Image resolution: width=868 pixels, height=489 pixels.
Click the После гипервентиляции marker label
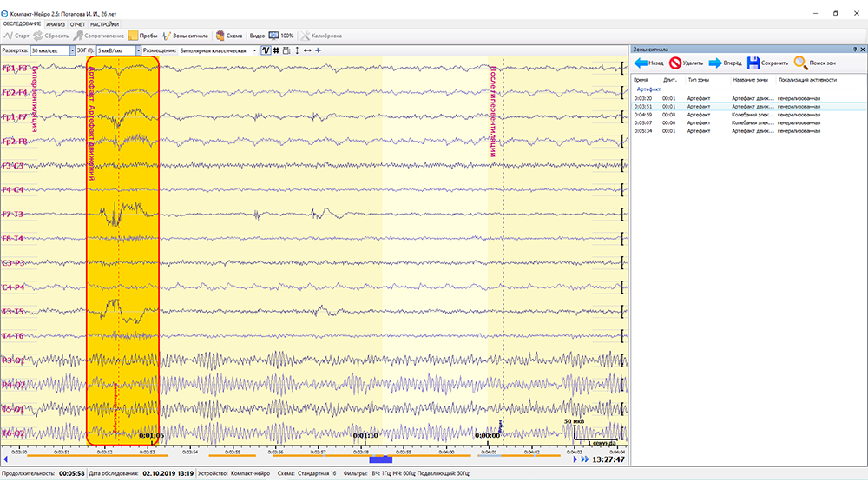(x=493, y=111)
